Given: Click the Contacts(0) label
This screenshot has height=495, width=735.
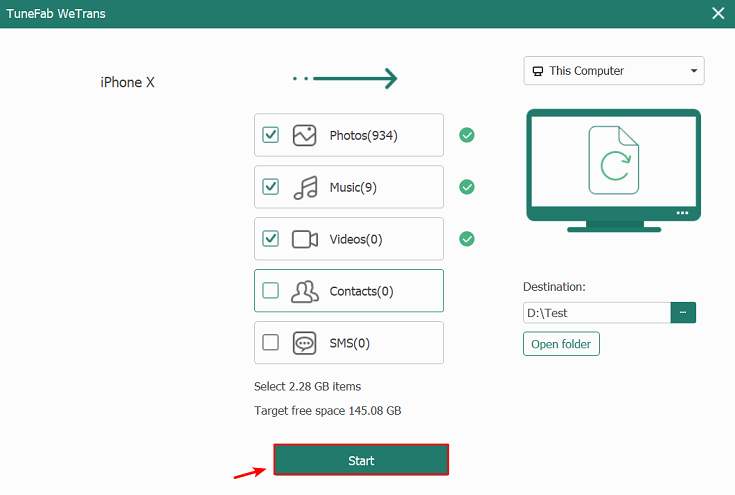Looking at the screenshot, I should pos(361,292).
